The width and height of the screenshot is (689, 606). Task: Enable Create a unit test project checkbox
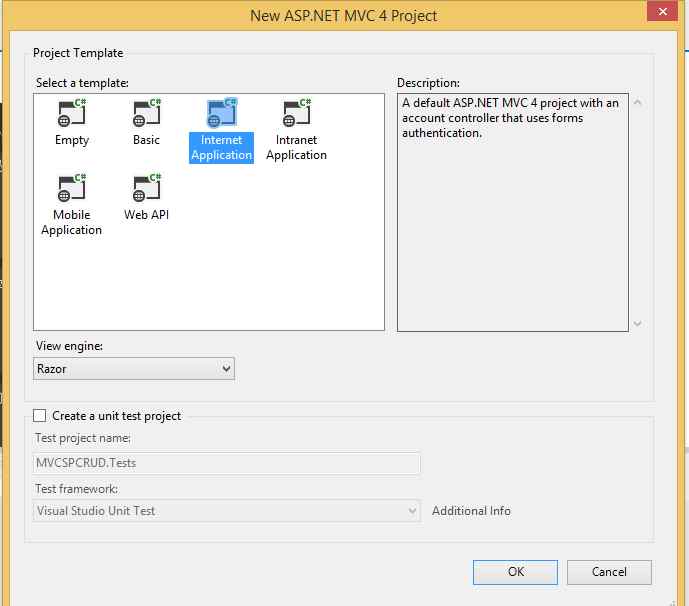(40, 416)
